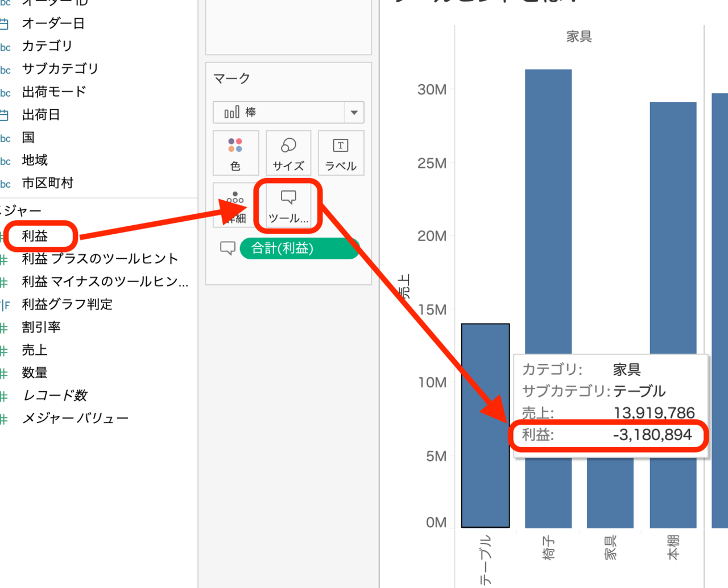Click the 売上 value 13,919,786 in tooltip
Viewport: 728px width, 588px height.
(x=654, y=413)
